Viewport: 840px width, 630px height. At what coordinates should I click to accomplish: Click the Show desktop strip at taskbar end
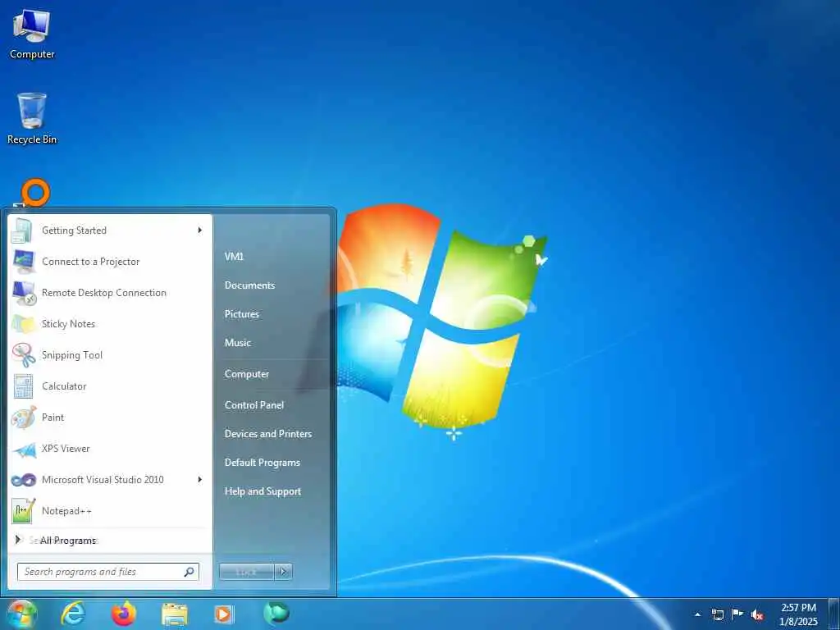834,614
